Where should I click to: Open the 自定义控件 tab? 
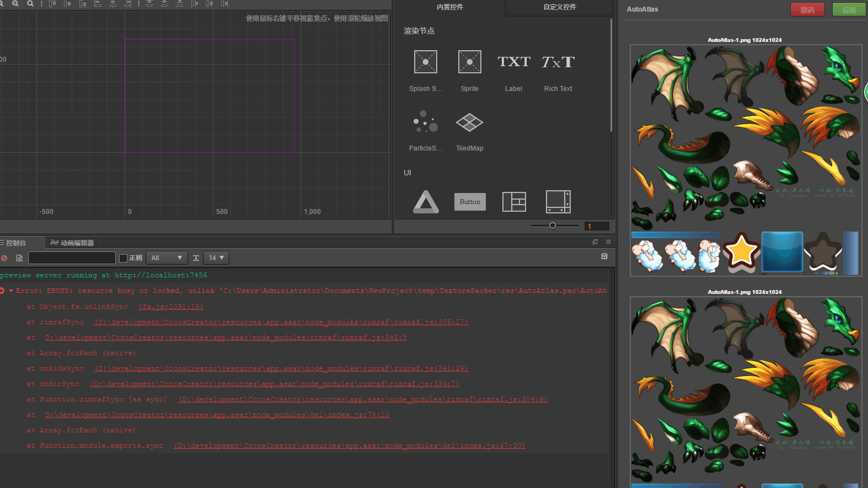560,7
